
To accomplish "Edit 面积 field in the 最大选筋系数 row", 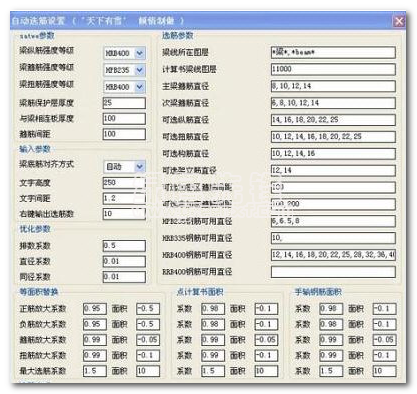I will tap(148, 371).
